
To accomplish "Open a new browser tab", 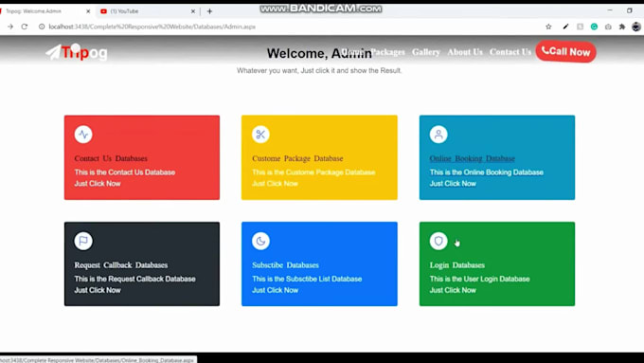I will (x=209, y=11).
